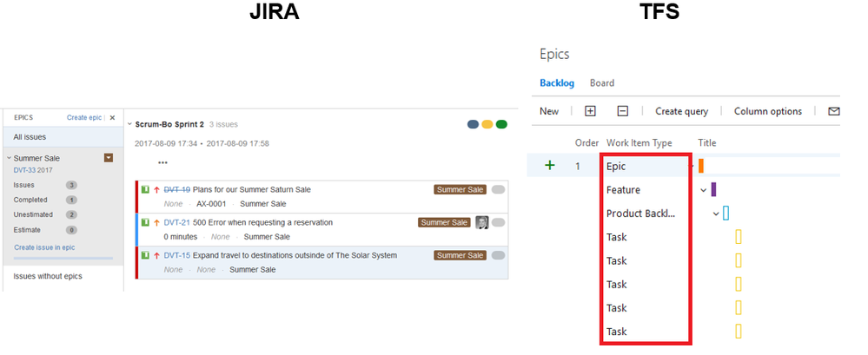
Task: Click the 0 minutes text on DVT-21
Action: [x=181, y=237]
